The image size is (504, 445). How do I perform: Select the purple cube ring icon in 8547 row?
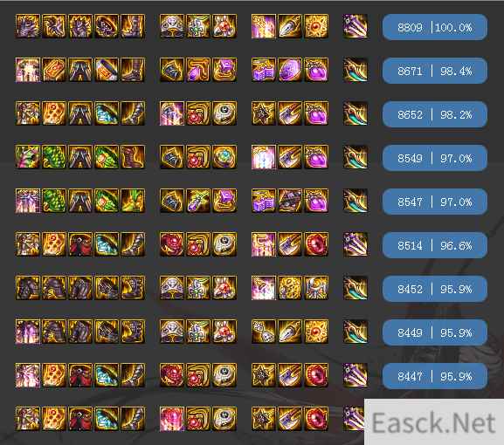pos(224,201)
